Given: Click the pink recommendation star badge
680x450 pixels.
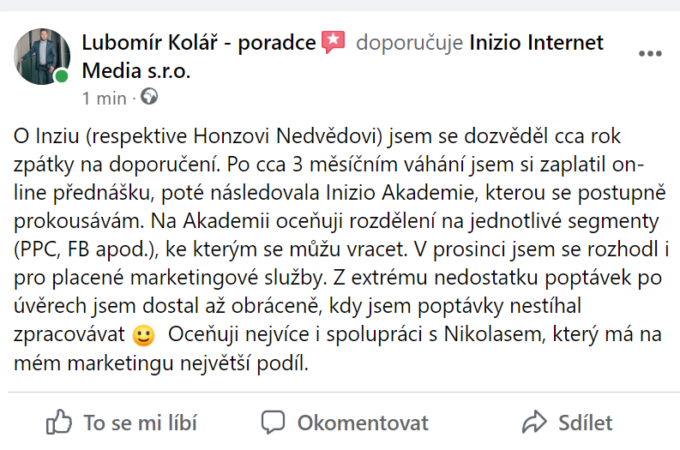Looking at the screenshot, I should [334, 43].
